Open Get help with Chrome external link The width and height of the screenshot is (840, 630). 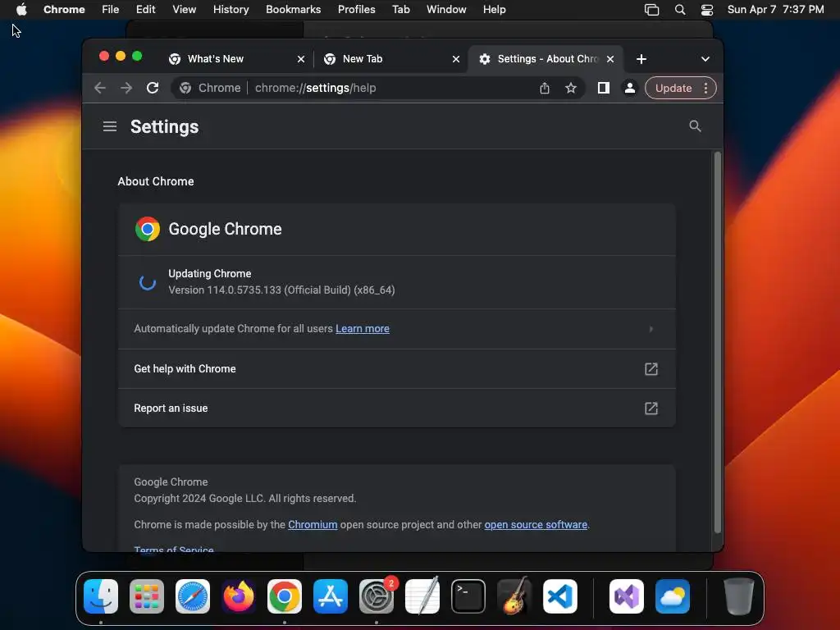pos(651,369)
